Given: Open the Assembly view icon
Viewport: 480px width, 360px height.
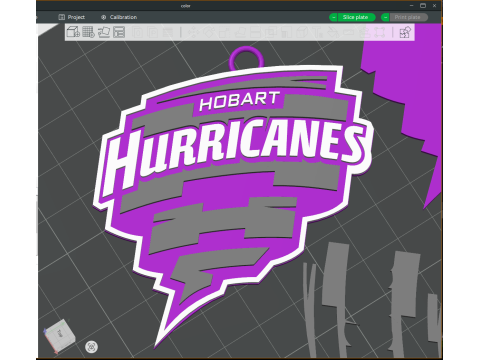Looking at the screenshot, I should coord(406,32).
